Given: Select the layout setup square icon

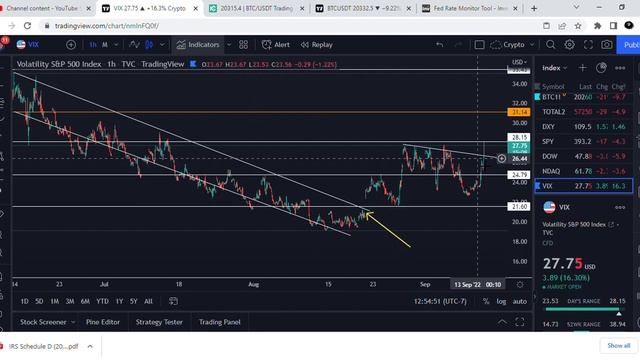Looking at the screenshot, I should (479, 45).
